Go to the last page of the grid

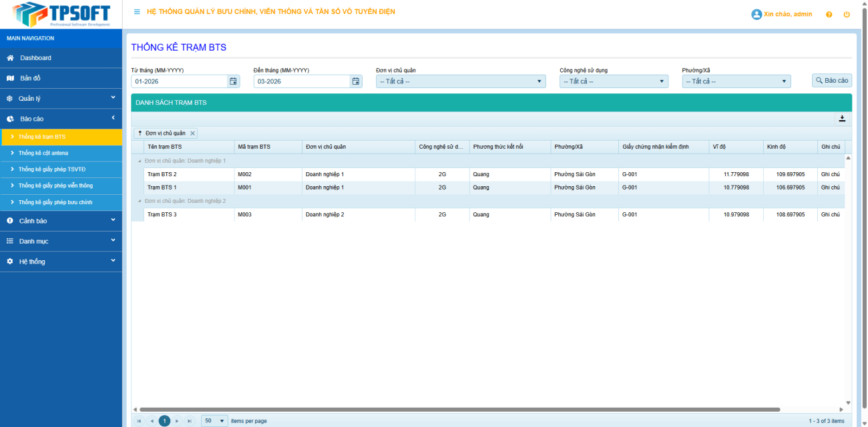(190, 421)
